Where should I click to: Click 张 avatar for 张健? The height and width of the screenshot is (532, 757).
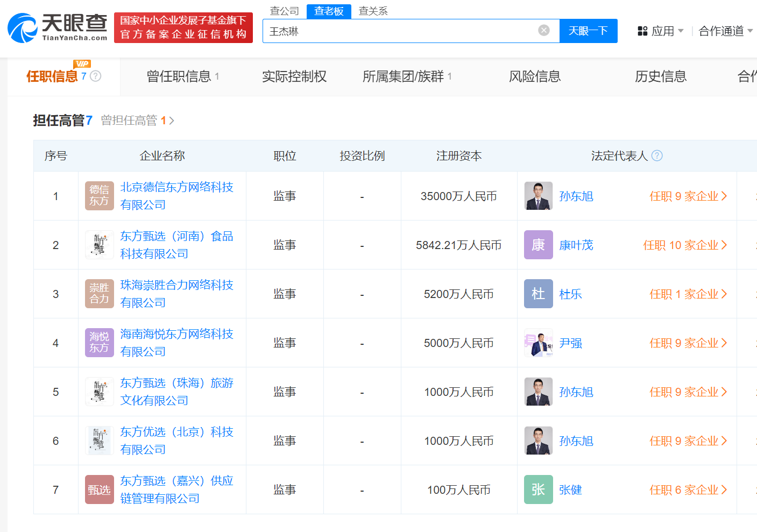coord(539,490)
